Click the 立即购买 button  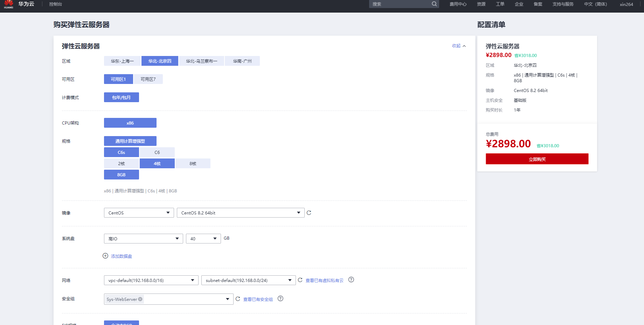pyautogui.click(x=537, y=159)
